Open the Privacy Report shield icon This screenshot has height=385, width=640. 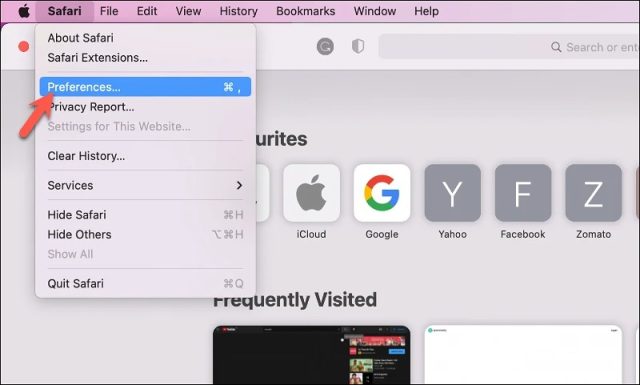[358, 47]
